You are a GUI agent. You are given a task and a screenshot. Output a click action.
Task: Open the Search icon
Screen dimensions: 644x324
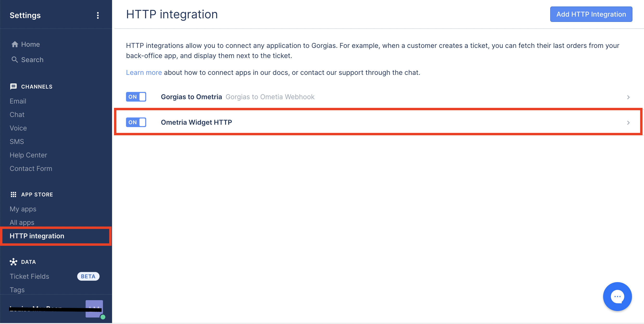15,59
